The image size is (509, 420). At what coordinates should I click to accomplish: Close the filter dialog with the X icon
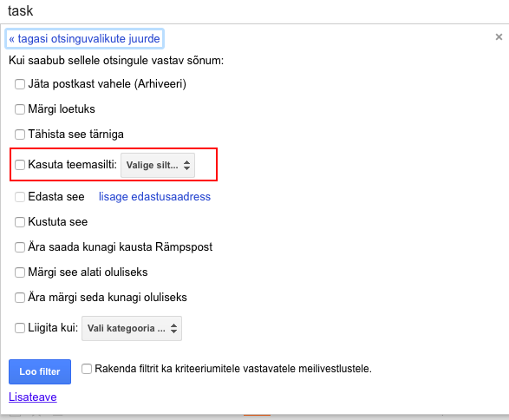[499, 37]
